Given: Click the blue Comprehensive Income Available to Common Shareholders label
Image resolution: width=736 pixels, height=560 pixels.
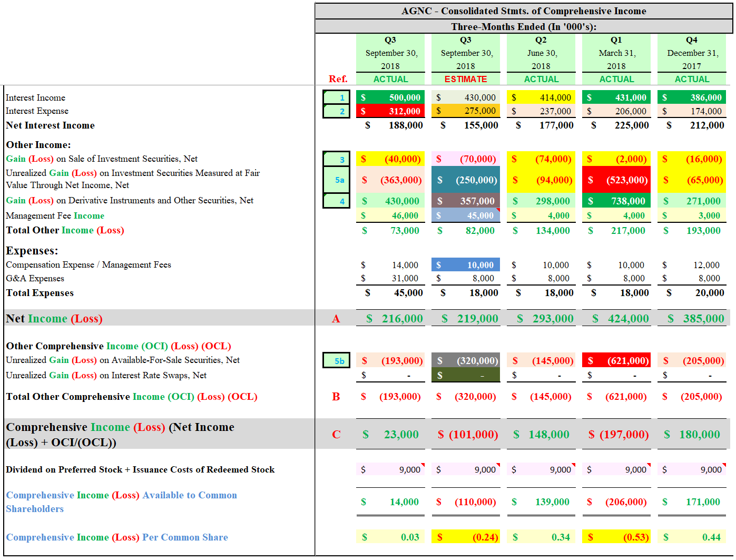Looking at the screenshot, I should click(121, 502).
